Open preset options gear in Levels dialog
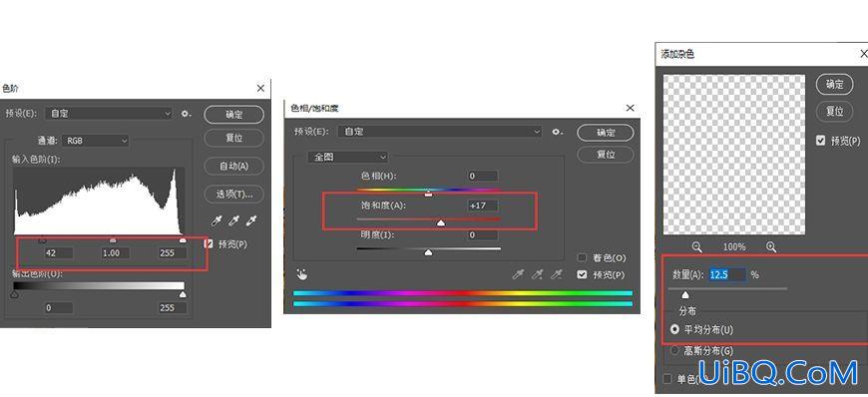 [x=186, y=114]
